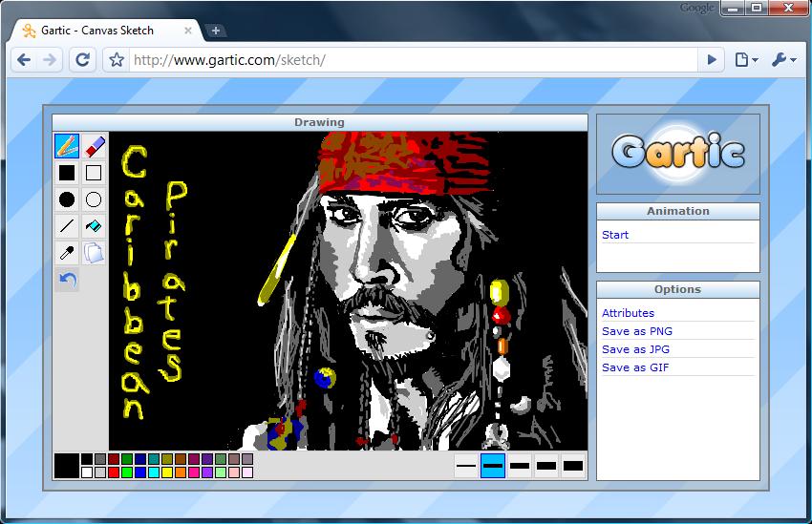Select the fourth thick line width

(546, 466)
